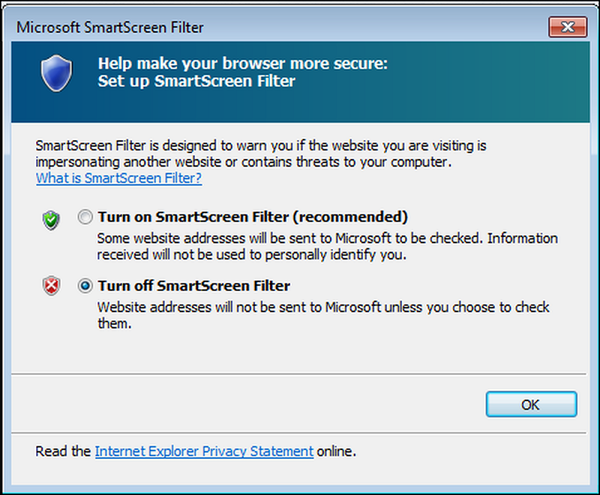The height and width of the screenshot is (495, 600).
Task: Close the Microsoft SmartScreen Filter dialog
Action: (565, 25)
